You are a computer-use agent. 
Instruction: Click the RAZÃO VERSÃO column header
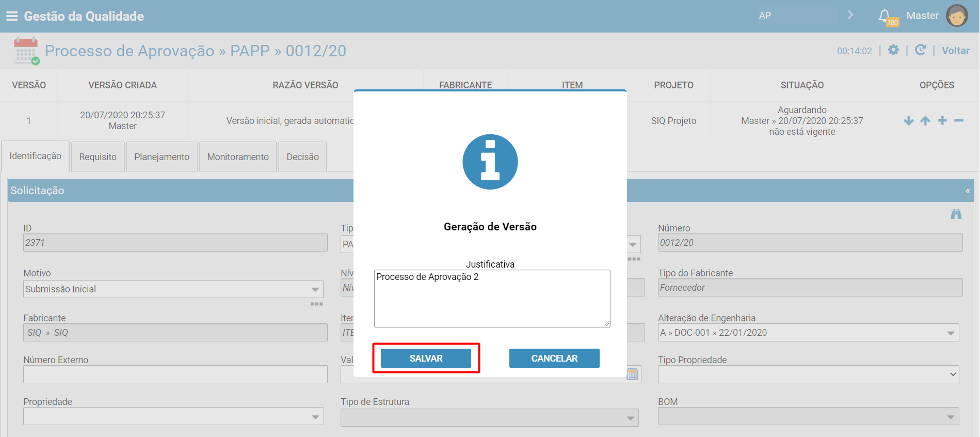point(306,85)
